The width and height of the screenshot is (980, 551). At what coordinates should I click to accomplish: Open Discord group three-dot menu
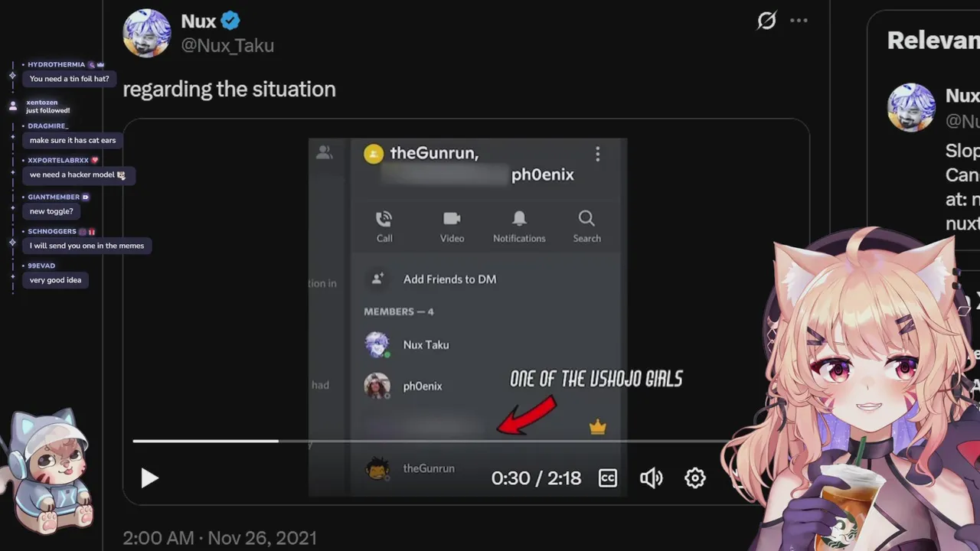(x=598, y=154)
